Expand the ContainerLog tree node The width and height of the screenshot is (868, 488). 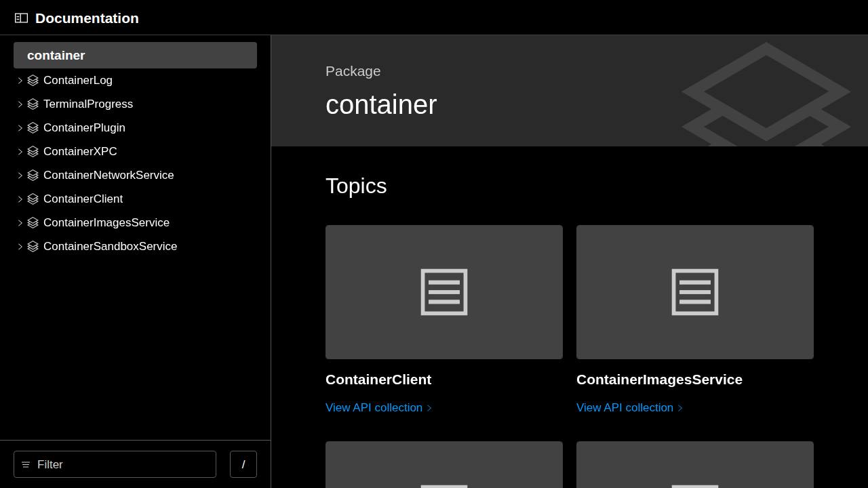click(20, 80)
